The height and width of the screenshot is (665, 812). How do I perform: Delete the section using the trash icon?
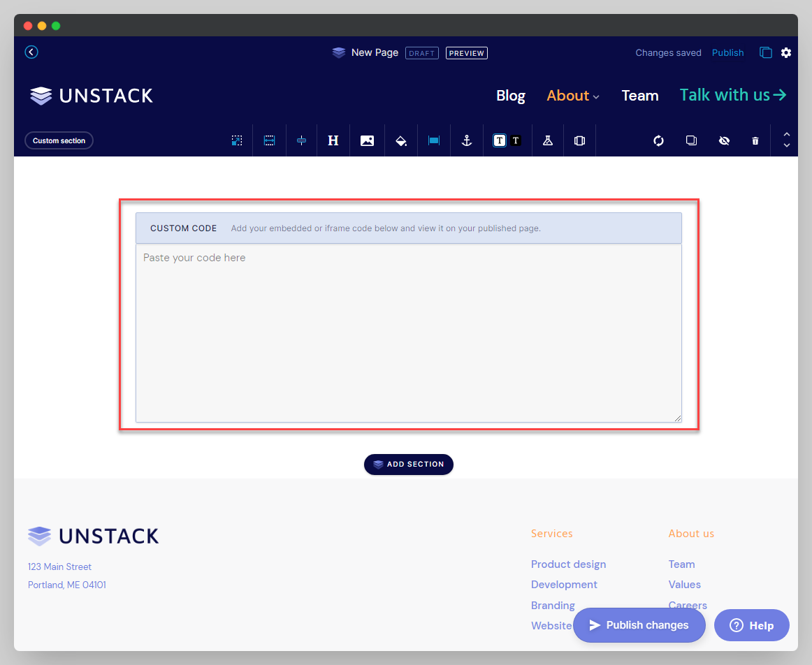tap(755, 140)
